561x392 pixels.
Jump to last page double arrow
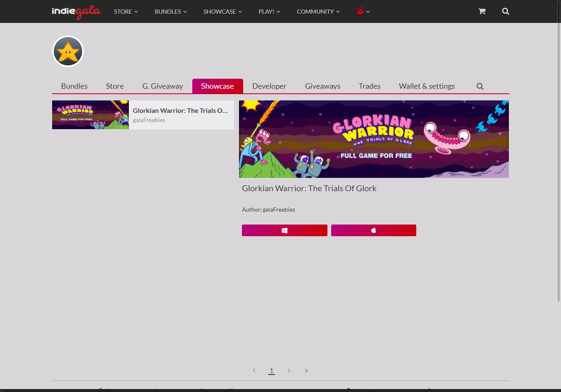click(x=306, y=370)
